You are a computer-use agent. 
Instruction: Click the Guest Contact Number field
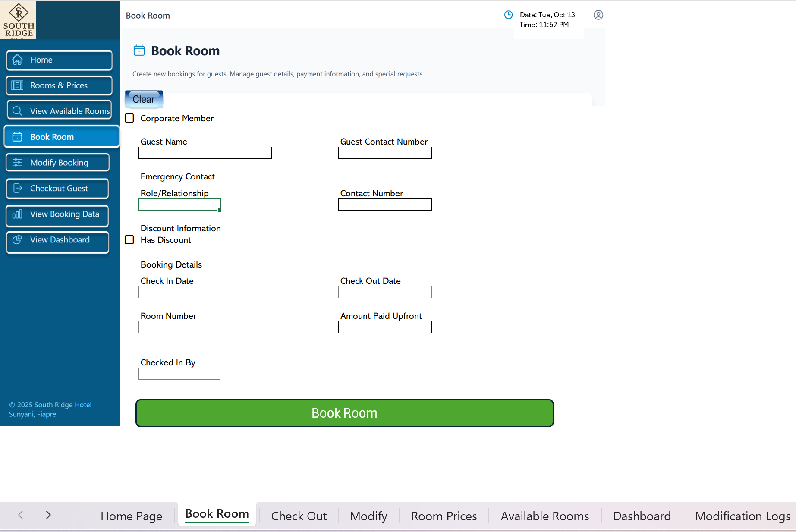click(385, 153)
